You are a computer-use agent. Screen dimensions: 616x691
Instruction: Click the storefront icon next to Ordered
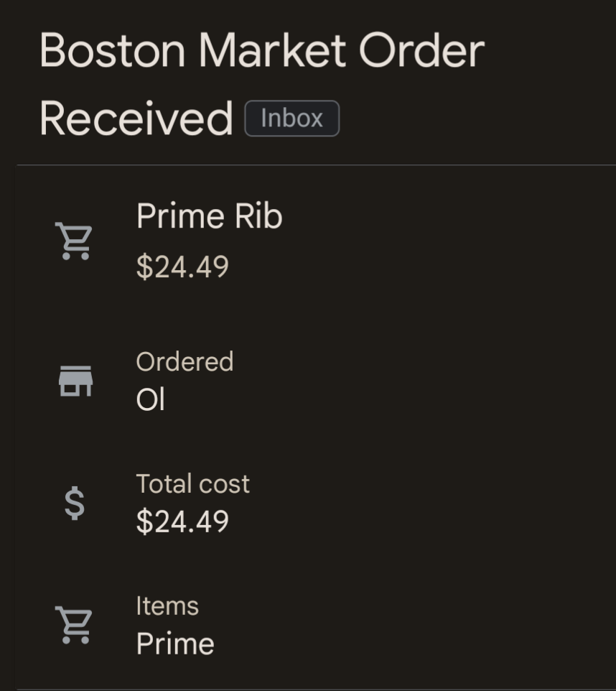click(x=75, y=381)
